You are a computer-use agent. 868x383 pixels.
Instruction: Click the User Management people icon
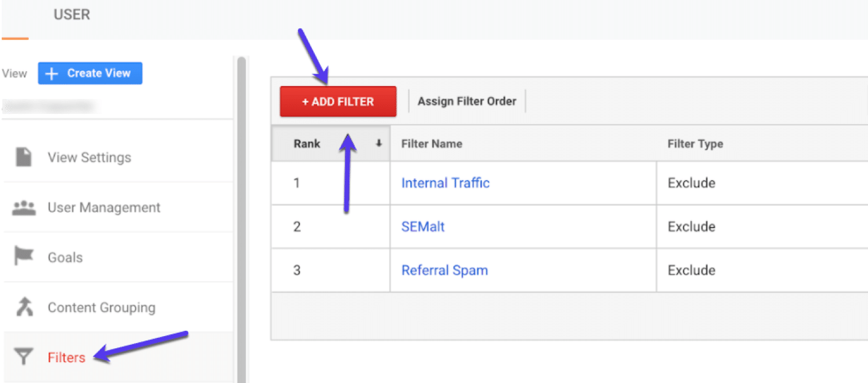(23, 207)
